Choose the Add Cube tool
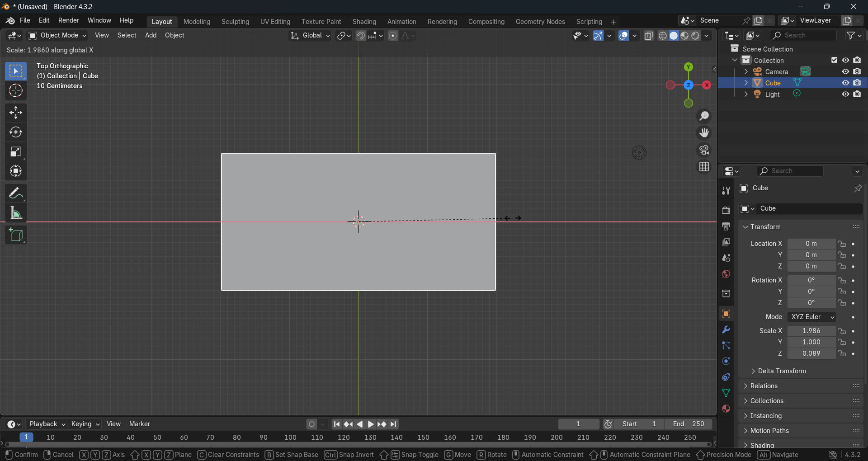Screen dimensions: 868x461 [16, 235]
